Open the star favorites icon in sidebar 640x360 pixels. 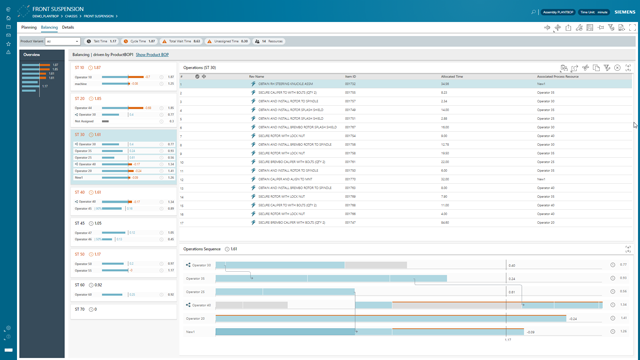[8, 44]
